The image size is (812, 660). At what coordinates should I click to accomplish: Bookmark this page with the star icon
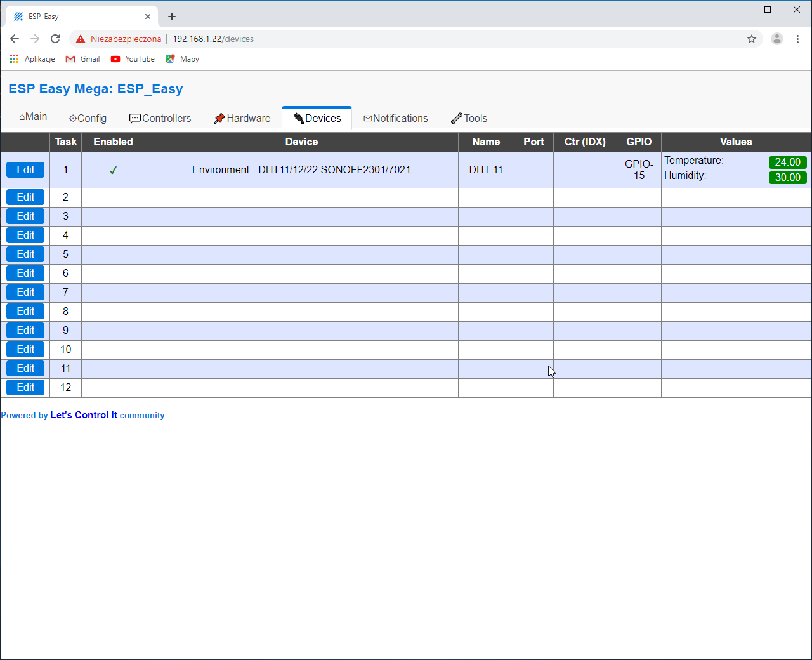click(x=752, y=39)
